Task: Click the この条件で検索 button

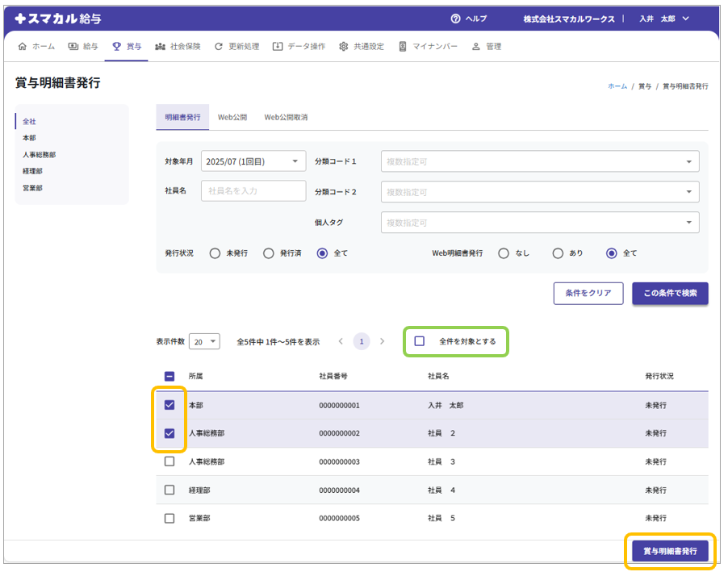Action: pos(670,294)
